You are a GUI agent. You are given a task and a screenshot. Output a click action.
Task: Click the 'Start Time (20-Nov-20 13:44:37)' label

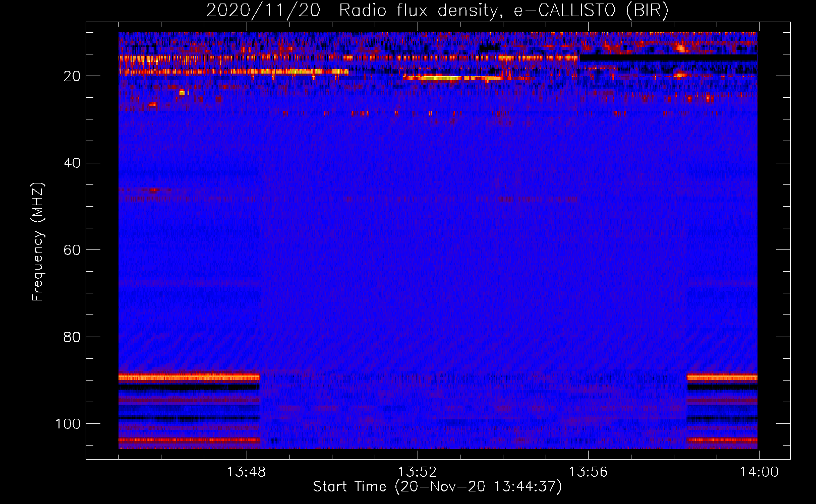tap(437, 487)
